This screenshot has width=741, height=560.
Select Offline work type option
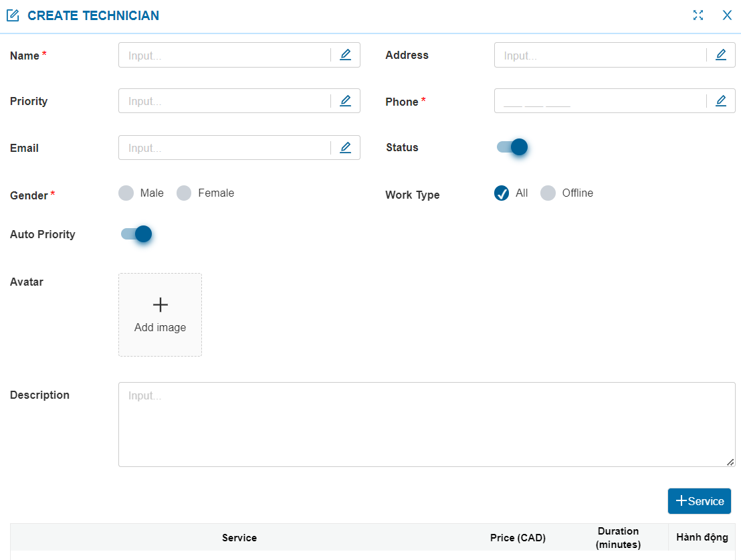coord(548,193)
